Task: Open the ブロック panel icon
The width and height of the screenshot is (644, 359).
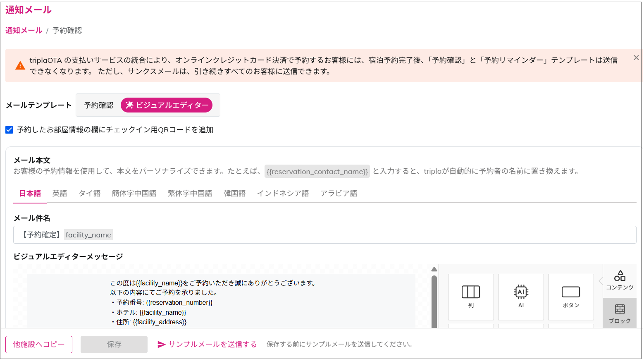Action: coord(620,314)
